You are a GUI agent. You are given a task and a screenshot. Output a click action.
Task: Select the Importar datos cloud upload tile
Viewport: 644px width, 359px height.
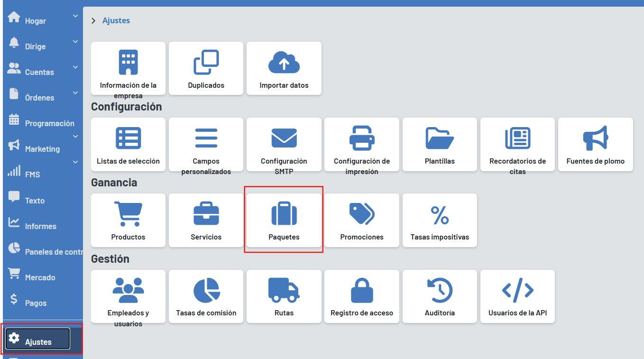click(284, 68)
